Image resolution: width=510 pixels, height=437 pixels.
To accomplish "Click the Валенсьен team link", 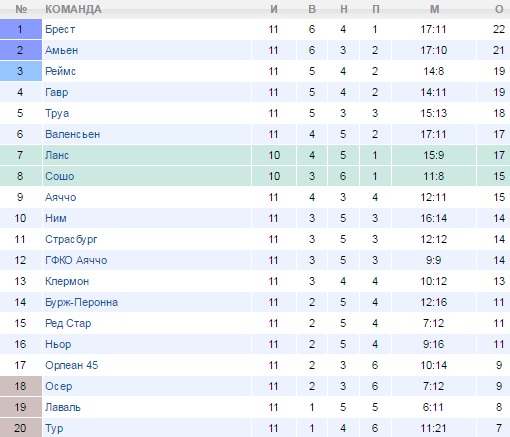I will coord(72,134).
